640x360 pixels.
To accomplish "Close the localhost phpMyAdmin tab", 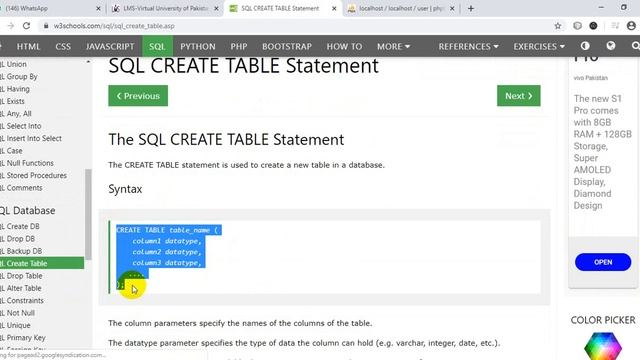I will 452,8.
